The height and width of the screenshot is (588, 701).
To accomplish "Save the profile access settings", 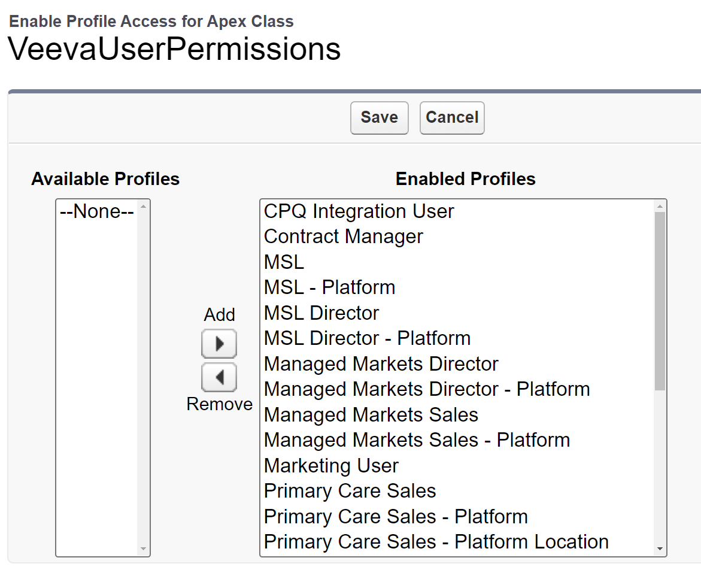I will coord(379,117).
